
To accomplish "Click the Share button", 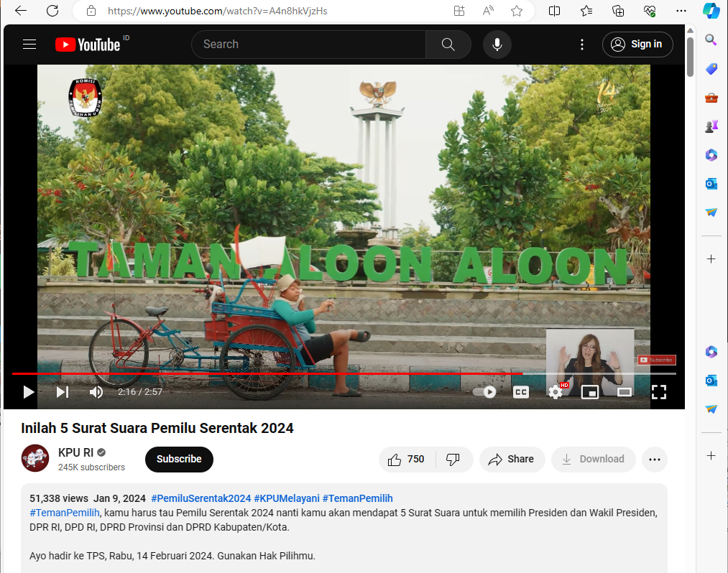I will [512, 460].
